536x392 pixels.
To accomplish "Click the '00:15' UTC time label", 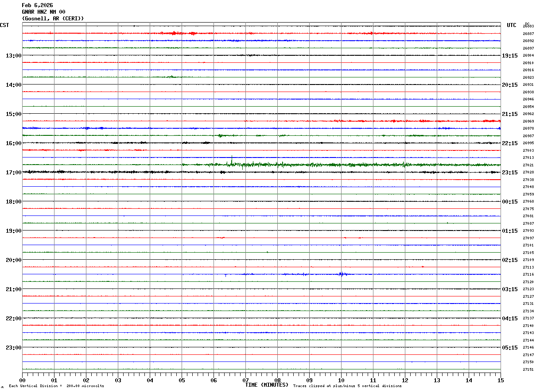I will point(509,202).
